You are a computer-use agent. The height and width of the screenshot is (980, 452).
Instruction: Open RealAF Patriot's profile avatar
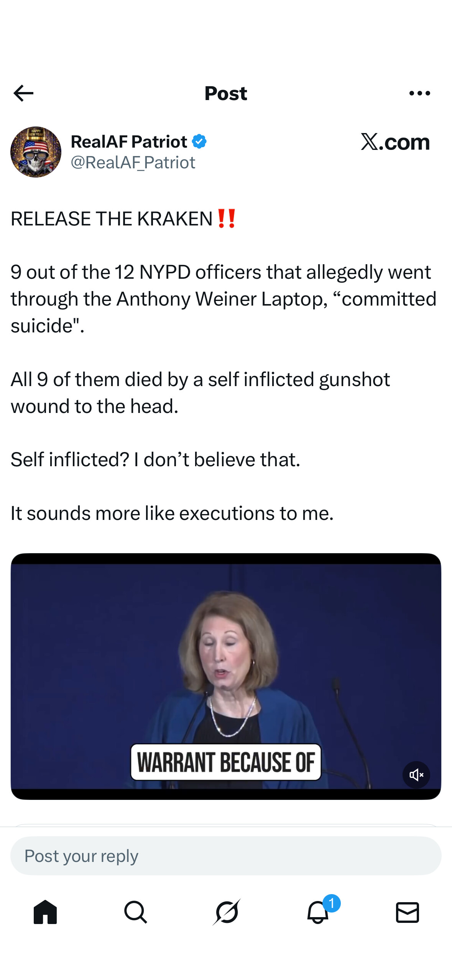coord(36,152)
